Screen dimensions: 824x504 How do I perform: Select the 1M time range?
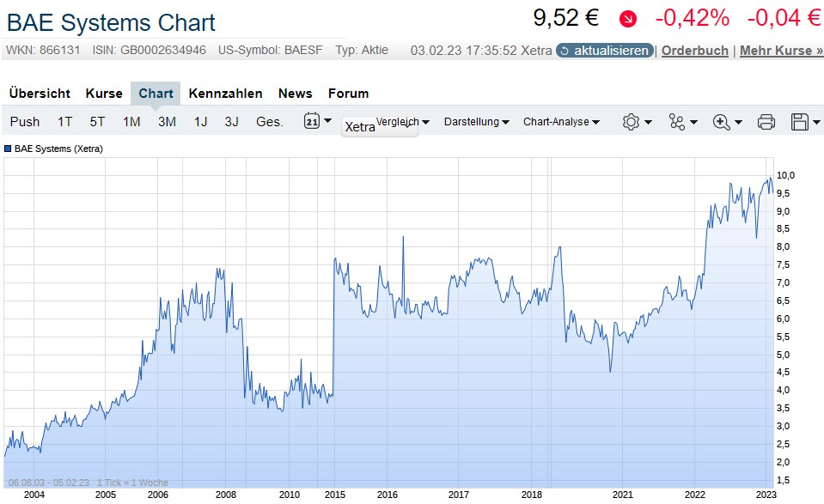click(x=131, y=122)
